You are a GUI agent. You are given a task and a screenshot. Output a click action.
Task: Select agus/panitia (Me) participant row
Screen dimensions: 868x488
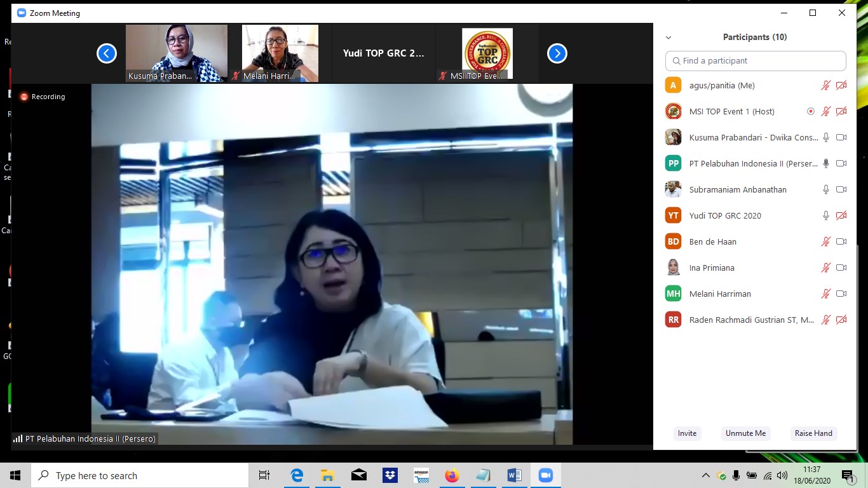tap(756, 85)
